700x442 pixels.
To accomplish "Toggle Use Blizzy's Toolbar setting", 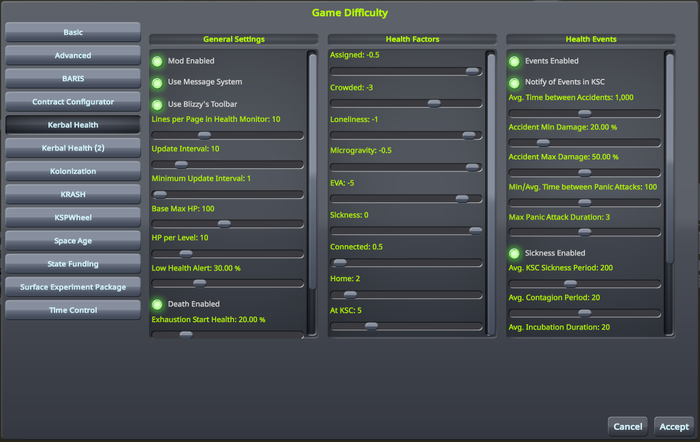I will [157, 104].
